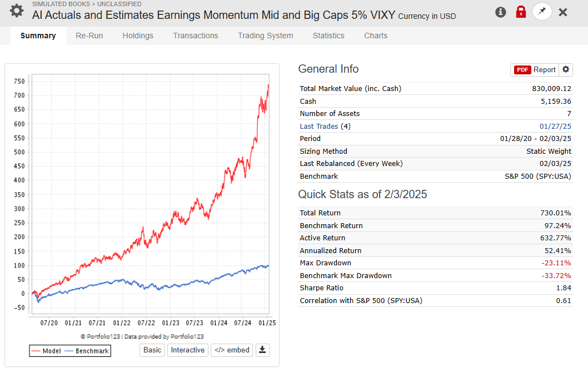Toggle the pin icon in the header
This screenshot has height=373, width=588.
(x=542, y=11)
